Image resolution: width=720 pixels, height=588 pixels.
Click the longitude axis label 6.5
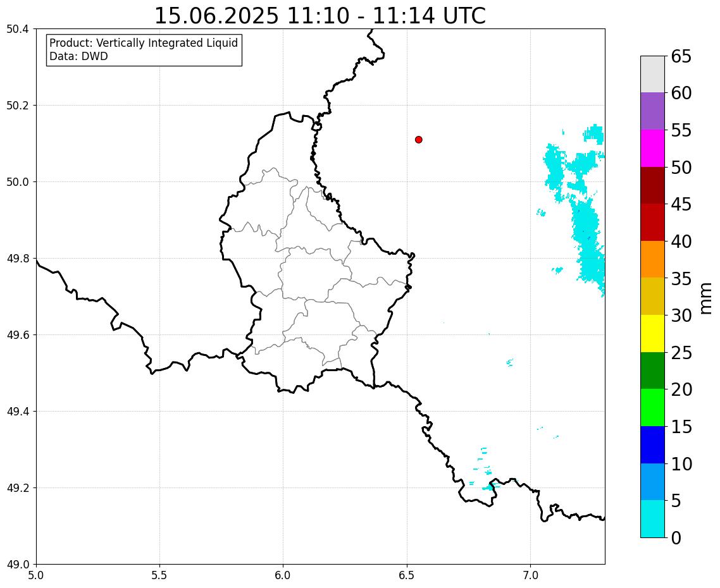pyautogui.click(x=407, y=575)
